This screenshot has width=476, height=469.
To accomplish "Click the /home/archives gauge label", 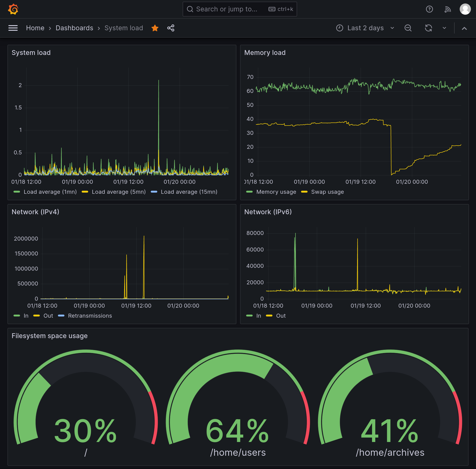I will [x=390, y=452].
